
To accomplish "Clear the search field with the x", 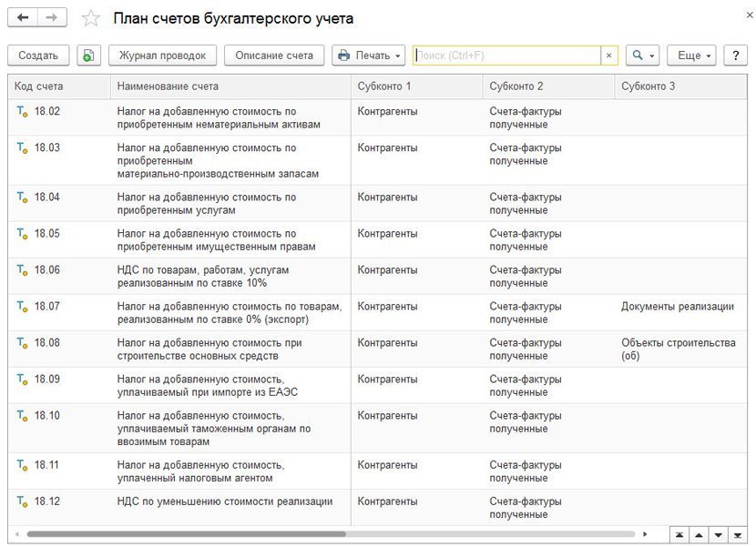I will click(x=609, y=56).
